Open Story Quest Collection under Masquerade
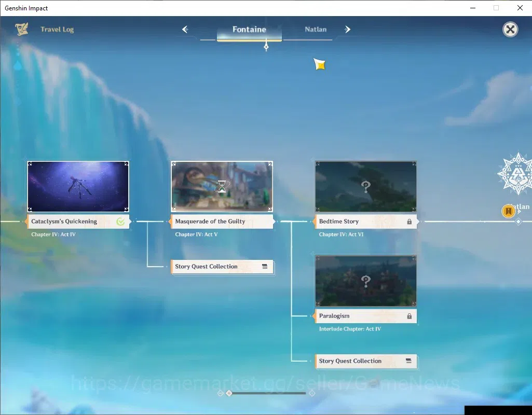 click(x=222, y=267)
